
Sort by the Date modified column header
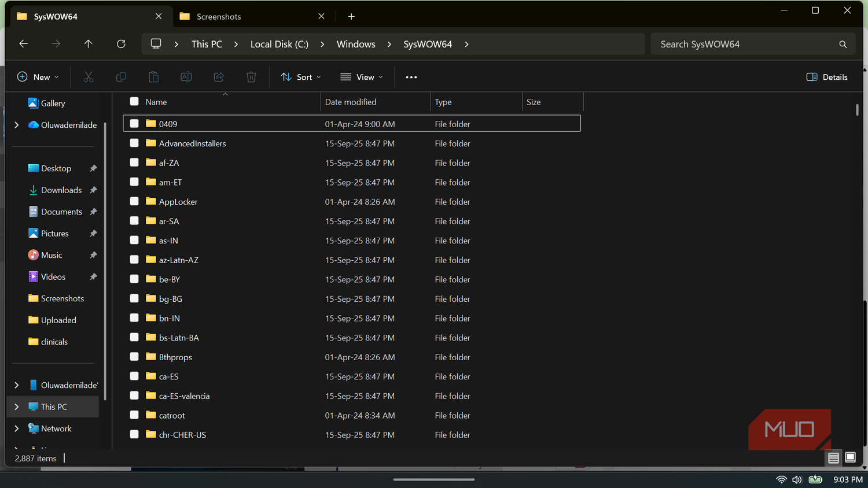(376, 102)
